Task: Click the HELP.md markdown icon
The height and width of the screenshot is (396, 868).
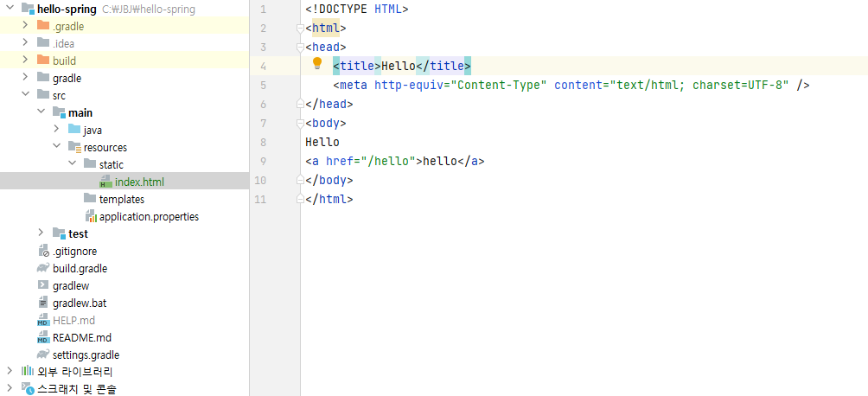Action: tap(43, 320)
